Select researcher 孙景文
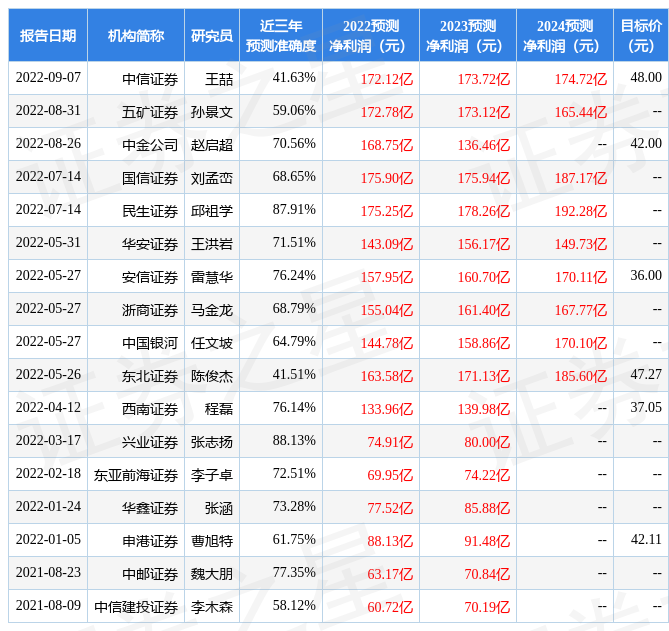 pyautogui.click(x=212, y=112)
